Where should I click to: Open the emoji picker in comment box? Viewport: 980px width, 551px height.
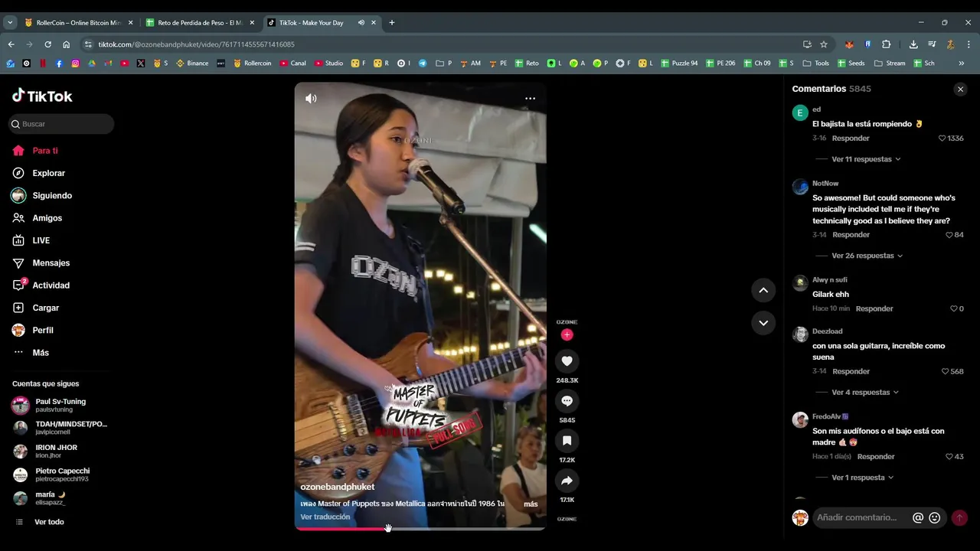point(934,517)
